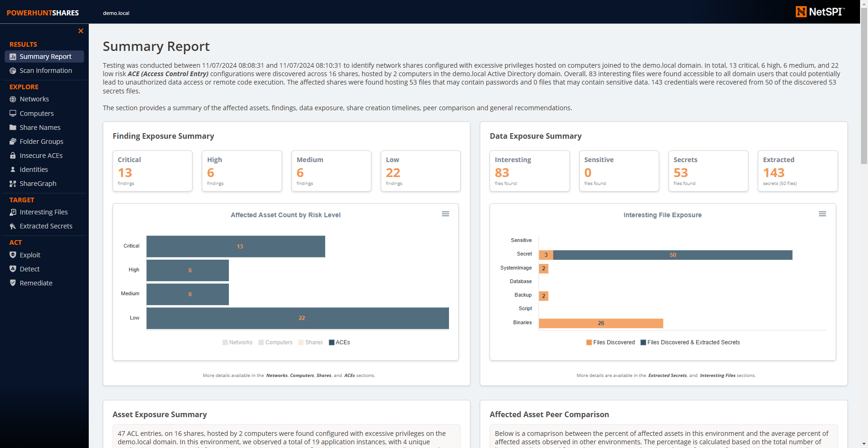Open the Interesting File Exposure chart menu
Screen dimensions: 868x448
click(x=822, y=213)
